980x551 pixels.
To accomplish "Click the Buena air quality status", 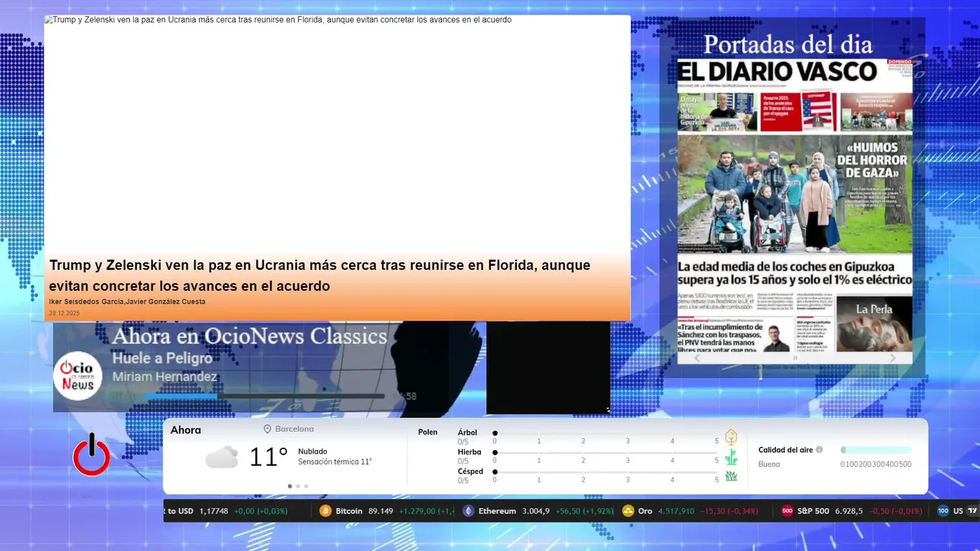I will click(769, 464).
